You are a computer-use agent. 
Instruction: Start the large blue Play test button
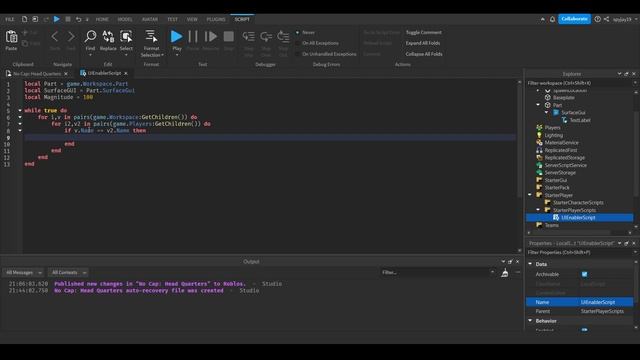point(176,36)
